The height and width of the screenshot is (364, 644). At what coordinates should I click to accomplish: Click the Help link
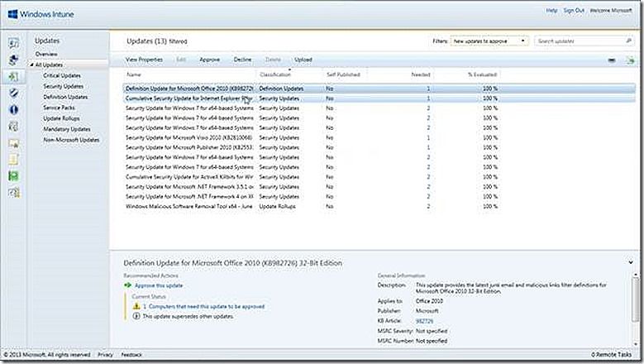click(551, 10)
